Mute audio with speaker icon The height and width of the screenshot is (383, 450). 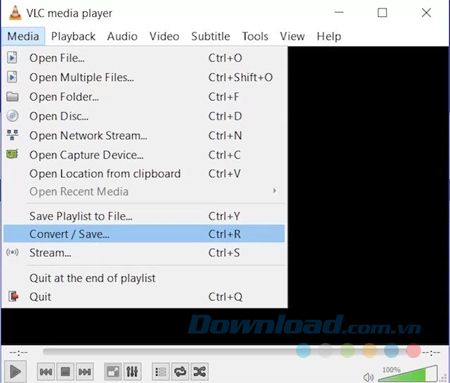point(368,377)
